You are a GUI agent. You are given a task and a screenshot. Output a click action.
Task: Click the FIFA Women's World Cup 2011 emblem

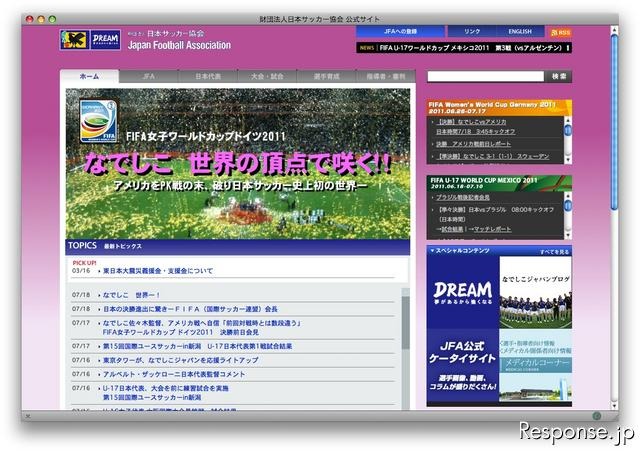(98, 121)
